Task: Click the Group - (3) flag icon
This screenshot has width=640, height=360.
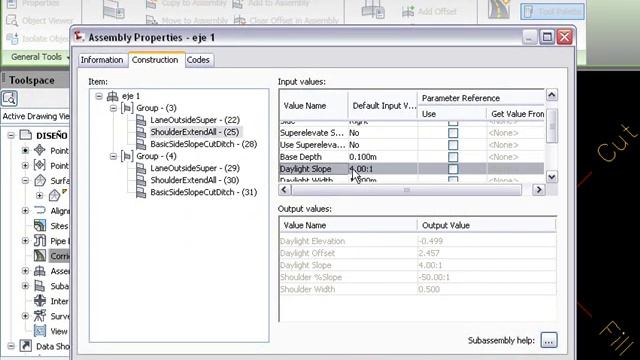Action: click(x=127, y=108)
